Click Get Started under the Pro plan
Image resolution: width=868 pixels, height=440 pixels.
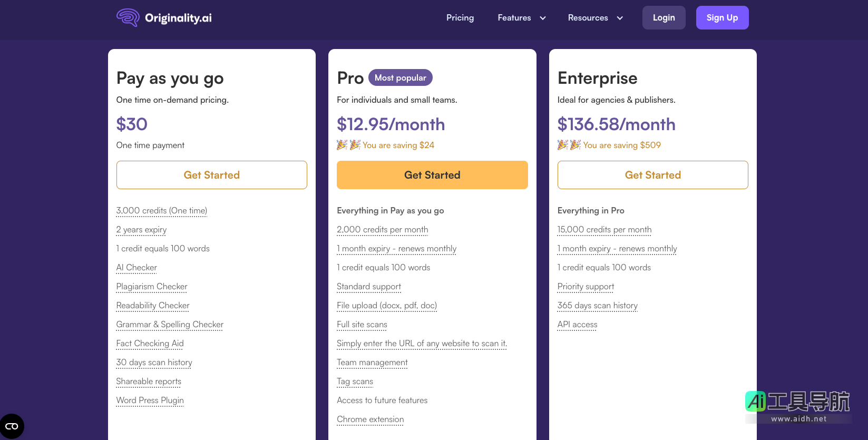(x=432, y=175)
